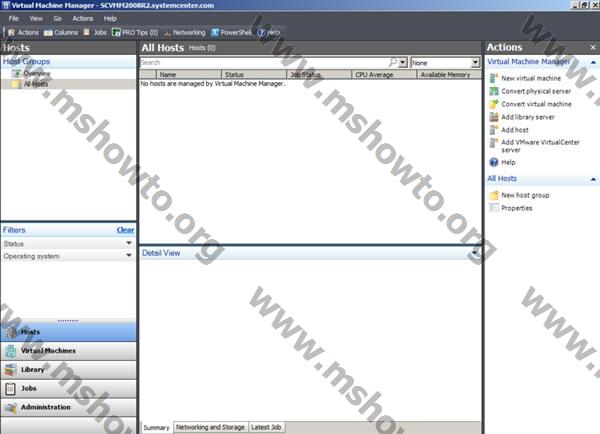Click the Library navigation icon
This screenshot has width=600, height=434.
coord(11,370)
